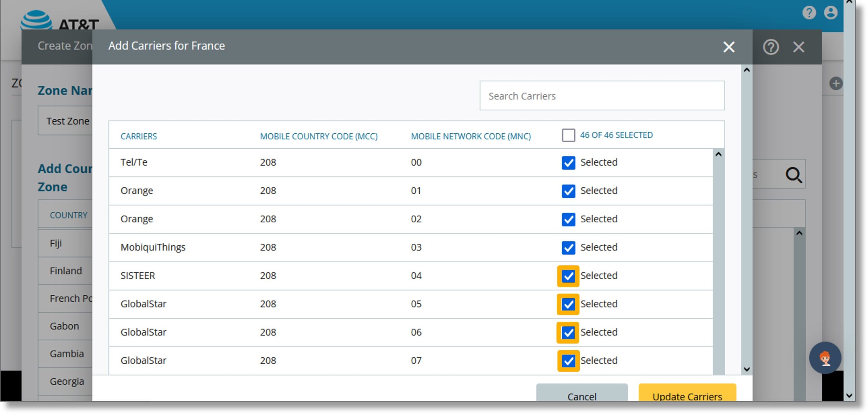This screenshot has width=868, height=414.
Task: Click the SISTEER carrier name
Action: click(138, 276)
